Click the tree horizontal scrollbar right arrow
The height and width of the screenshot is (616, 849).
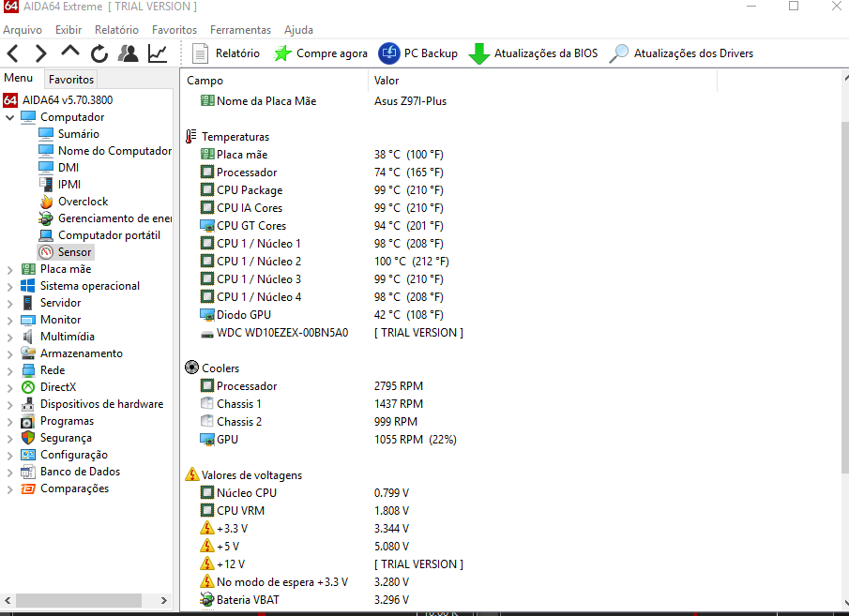164,600
